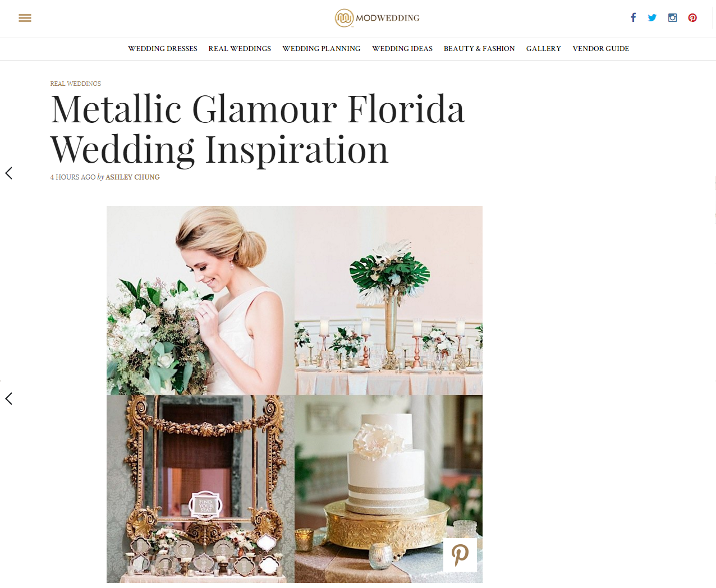Open the Instagram social icon
Image resolution: width=716 pixels, height=588 pixels.
tap(672, 17)
